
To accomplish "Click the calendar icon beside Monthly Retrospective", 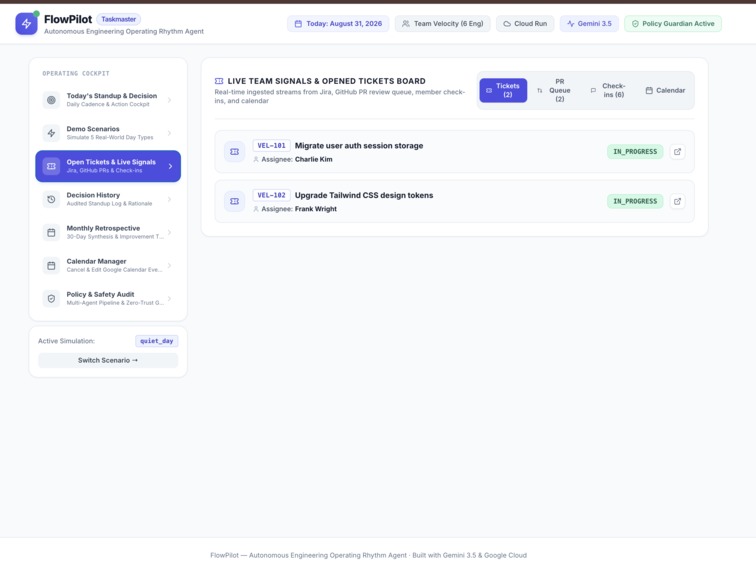I will pos(51,232).
